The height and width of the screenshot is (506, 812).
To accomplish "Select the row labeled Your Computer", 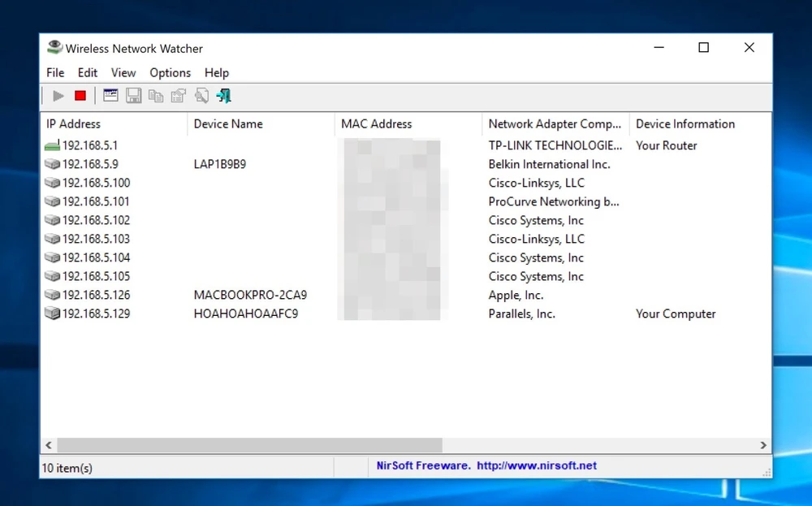I will (x=676, y=314).
